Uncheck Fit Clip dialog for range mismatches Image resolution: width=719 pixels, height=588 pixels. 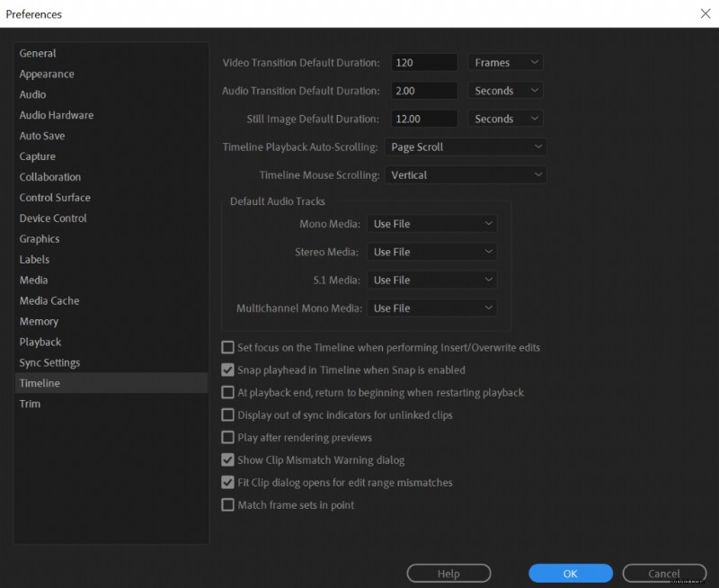(228, 482)
